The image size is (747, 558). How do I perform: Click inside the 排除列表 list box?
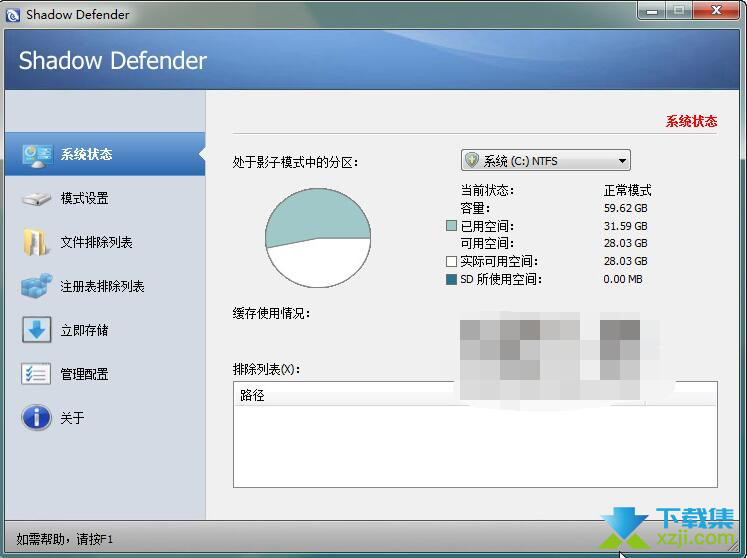click(475, 434)
